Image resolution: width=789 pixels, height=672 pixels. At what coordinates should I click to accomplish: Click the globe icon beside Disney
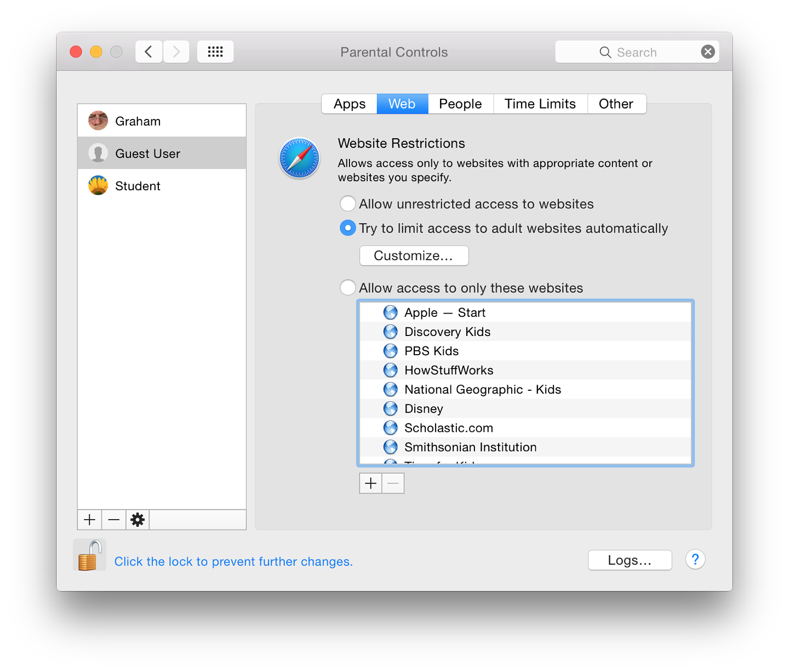[391, 408]
